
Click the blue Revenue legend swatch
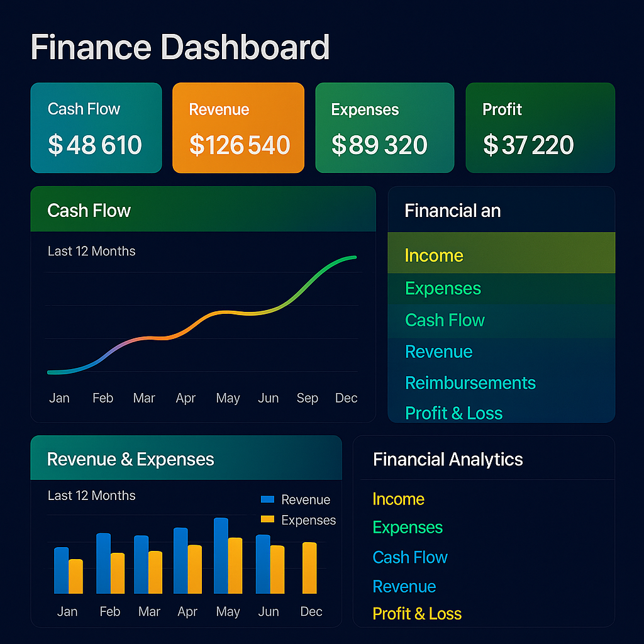tap(267, 499)
